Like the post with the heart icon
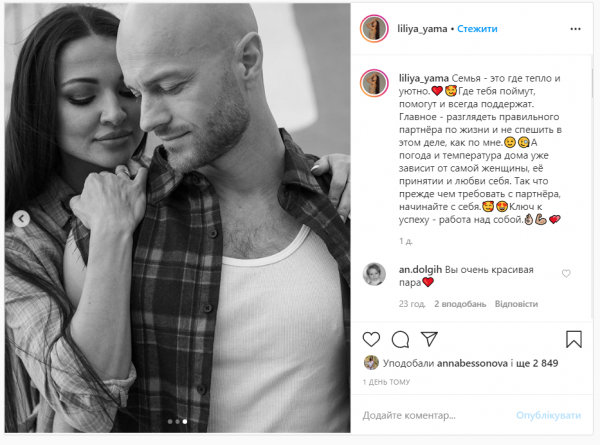Image resolution: width=600 pixels, height=445 pixels. 371,339
